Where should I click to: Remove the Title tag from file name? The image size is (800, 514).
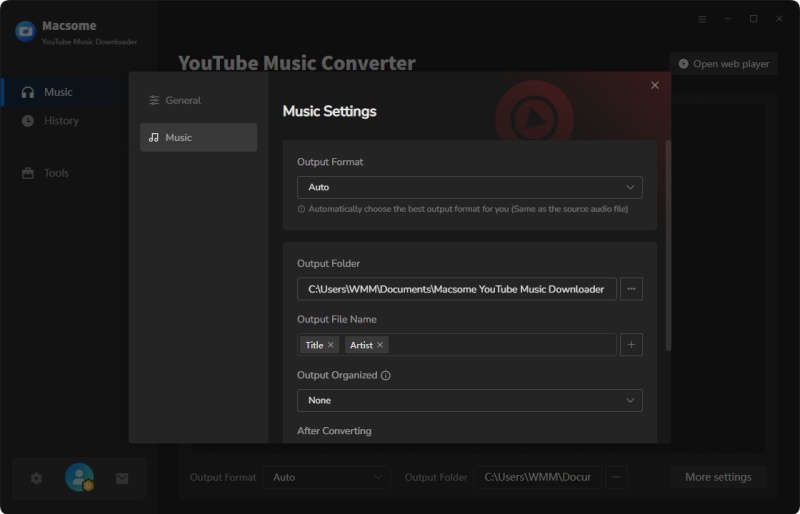pyautogui.click(x=331, y=345)
